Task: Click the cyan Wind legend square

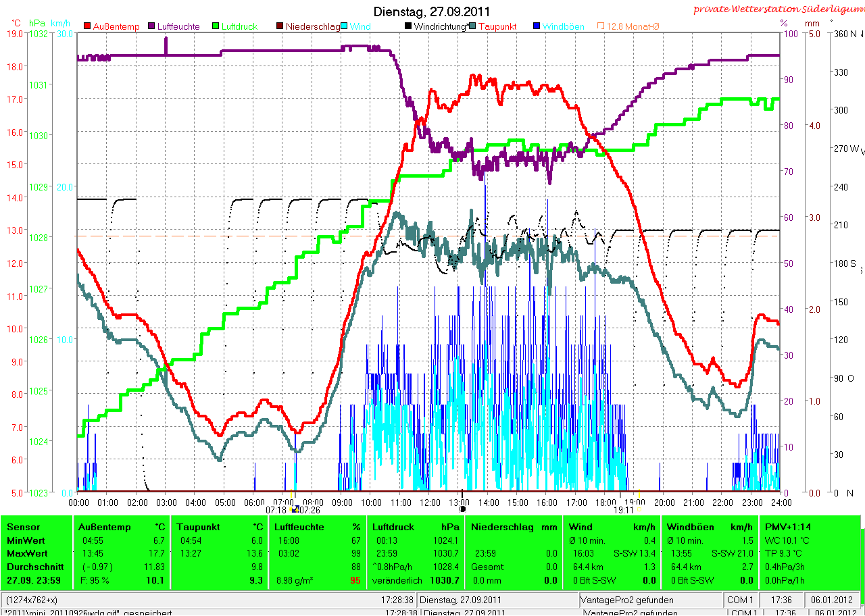Action: click(x=345, y=26)
